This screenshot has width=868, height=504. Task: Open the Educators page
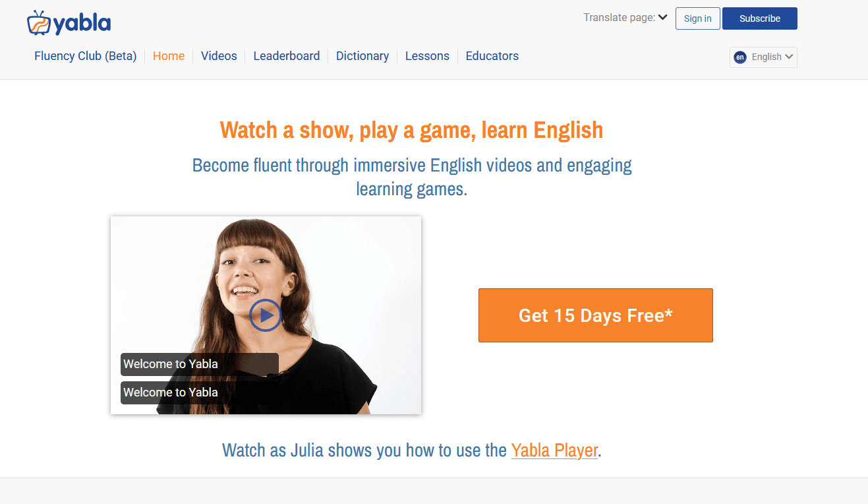(x=492, y=56)
